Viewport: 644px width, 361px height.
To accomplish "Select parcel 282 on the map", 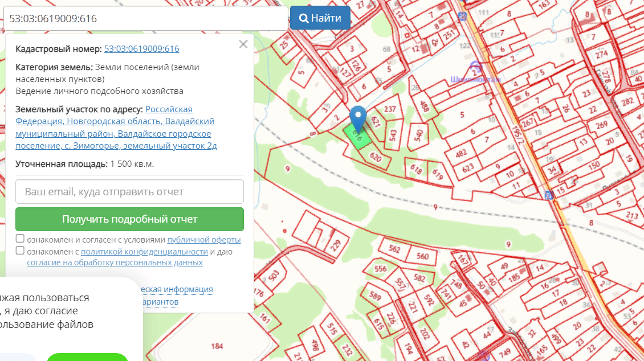I will (627, 101).
